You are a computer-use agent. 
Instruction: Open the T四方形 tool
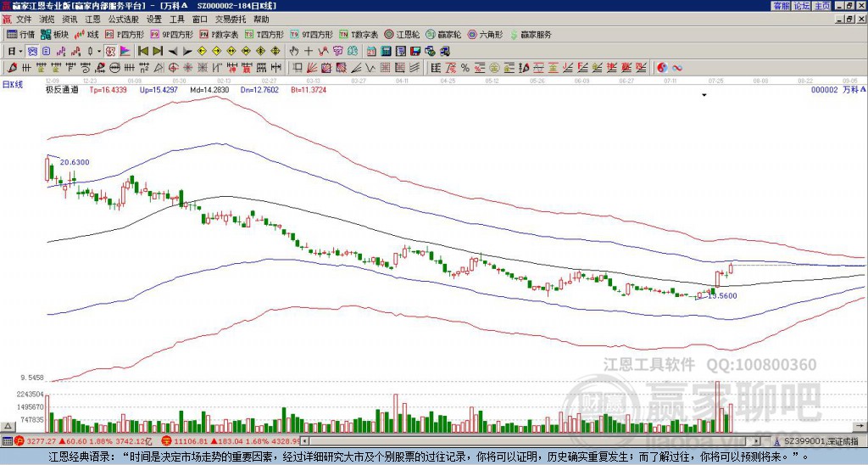tap(264, 34)
